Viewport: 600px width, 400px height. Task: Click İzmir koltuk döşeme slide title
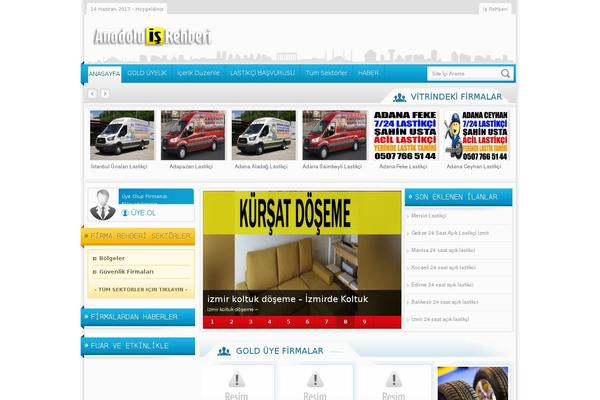tap(287, 299)
